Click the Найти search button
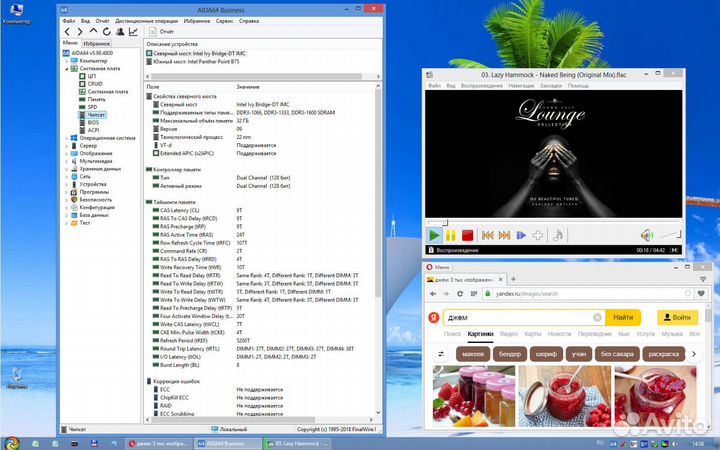 click(x=623, y=317)
